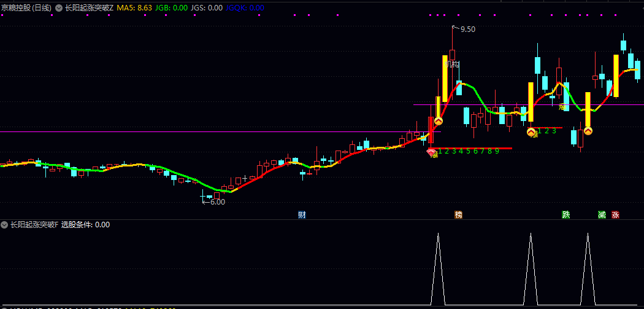Click the gold up-arrow signal under the first yellow bar
Viewport: 644px width, 309px height.
[x=439, y=121]
